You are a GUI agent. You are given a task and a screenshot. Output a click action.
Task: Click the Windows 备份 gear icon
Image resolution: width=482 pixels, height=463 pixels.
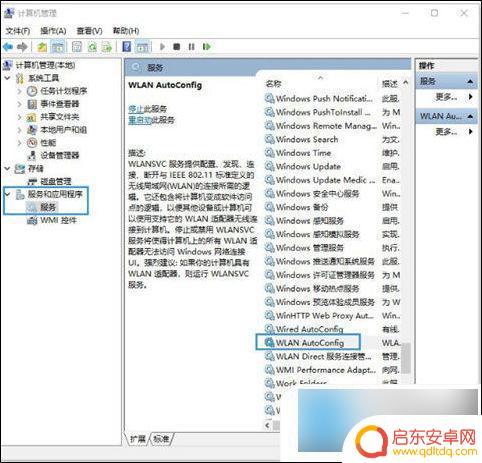269,207
